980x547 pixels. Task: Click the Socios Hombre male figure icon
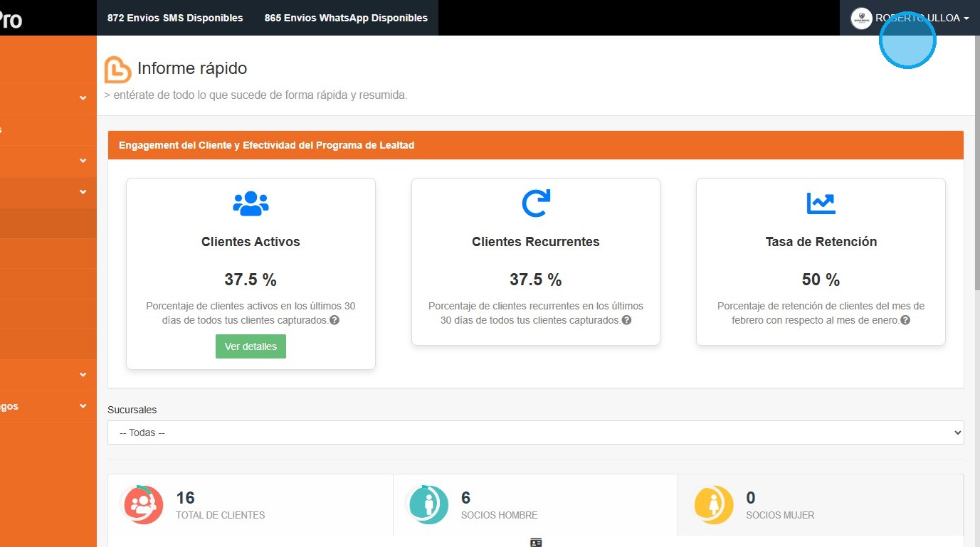[x=428, y=504]
